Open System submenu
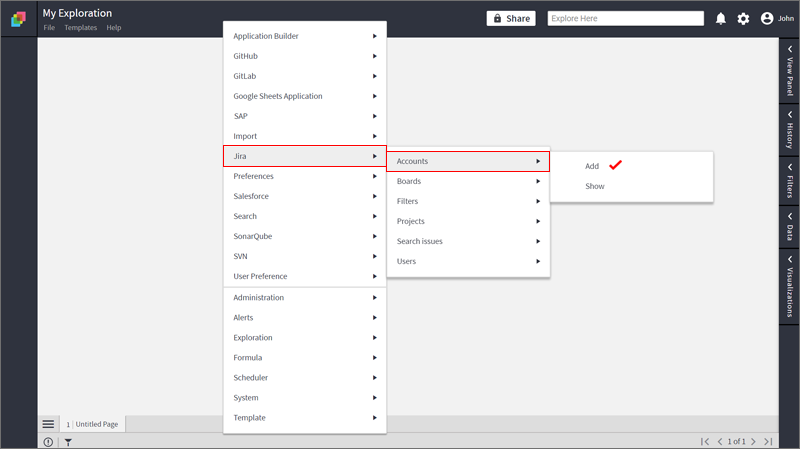 (305, 397)
